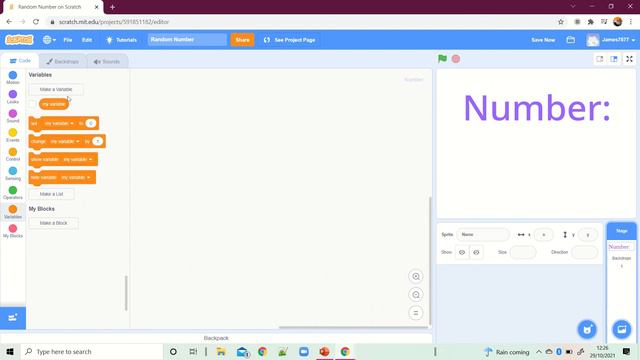The height and width of the screenshot is (360, 640).
Task: Click the sprite x position field
Action: [543, 235]
